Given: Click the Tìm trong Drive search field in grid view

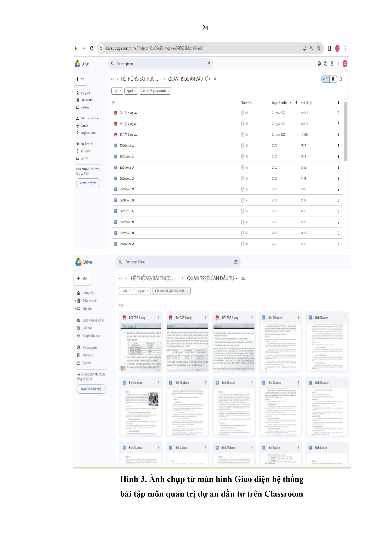Looking at the screenshot, I should click(178, 262).
